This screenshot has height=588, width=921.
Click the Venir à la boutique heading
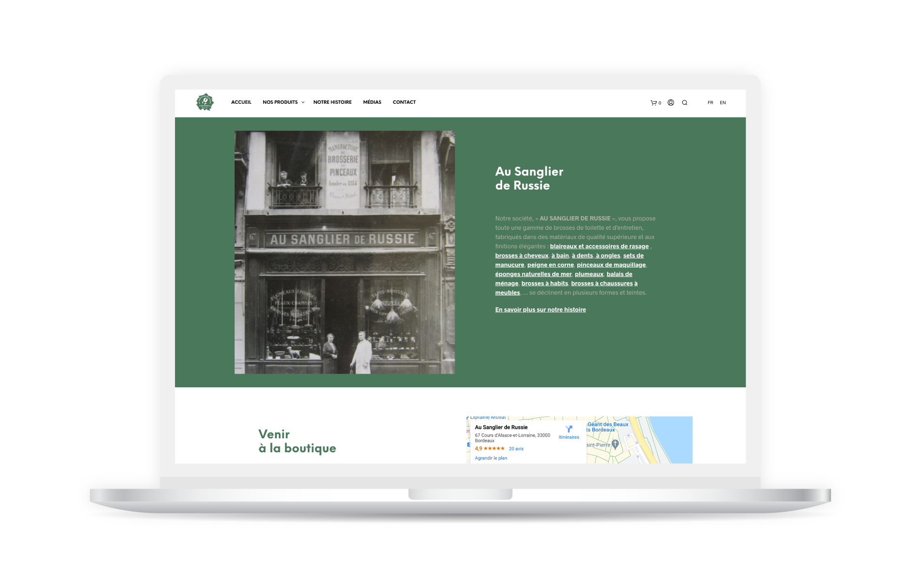click(x=297, y=441)
